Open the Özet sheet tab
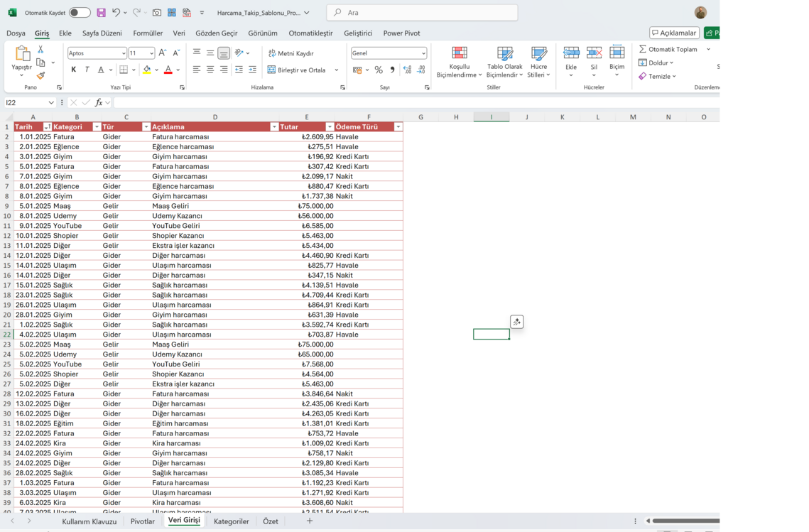 [x=271, y=521]
